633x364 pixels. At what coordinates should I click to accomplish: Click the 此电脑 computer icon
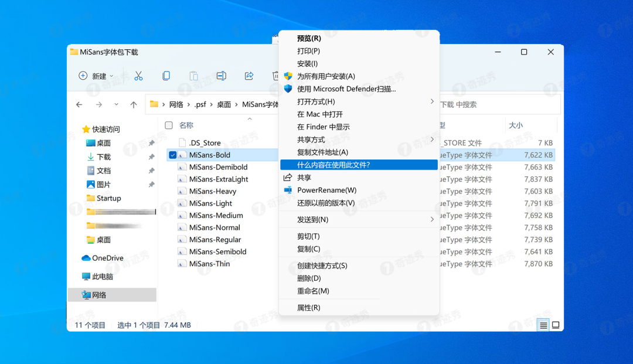tap(86, 277)
